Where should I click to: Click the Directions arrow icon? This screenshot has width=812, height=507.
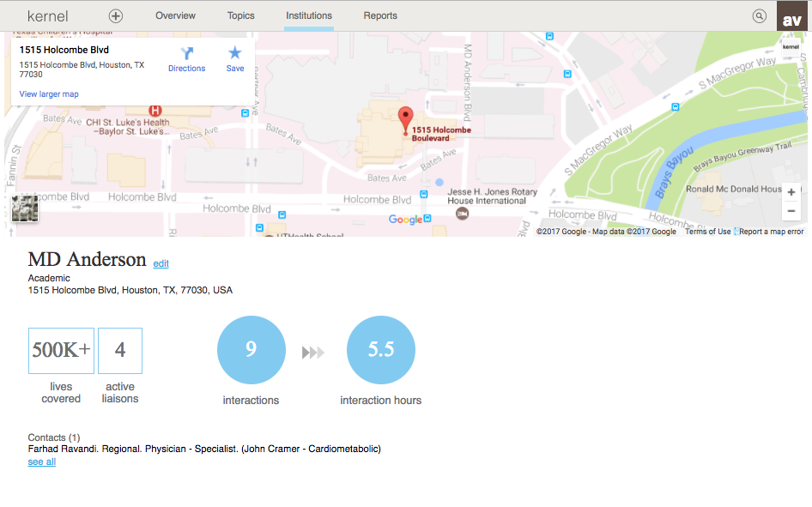[187, 53]
